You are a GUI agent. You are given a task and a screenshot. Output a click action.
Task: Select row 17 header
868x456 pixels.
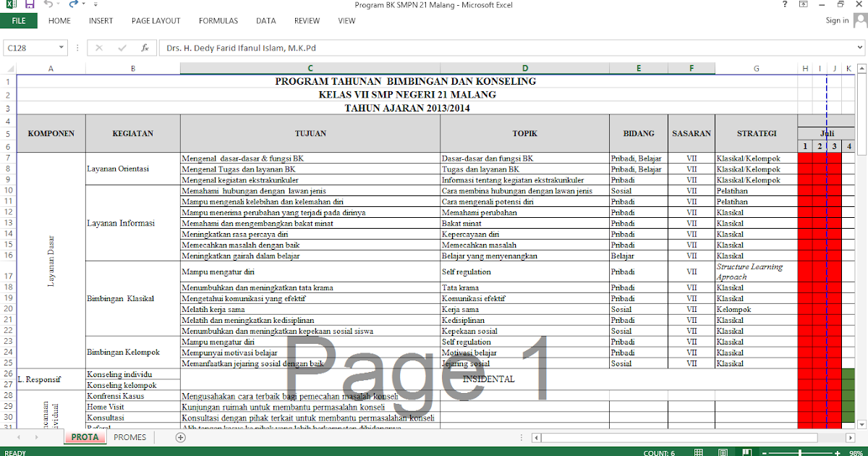coord(8,272)
